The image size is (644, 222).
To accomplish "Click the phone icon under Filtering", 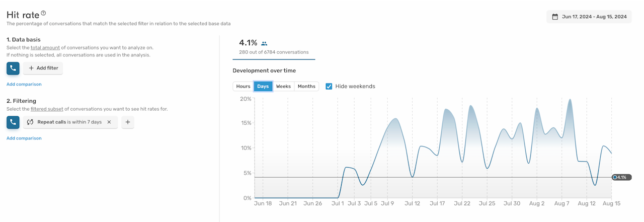I will tap(13, 122).
